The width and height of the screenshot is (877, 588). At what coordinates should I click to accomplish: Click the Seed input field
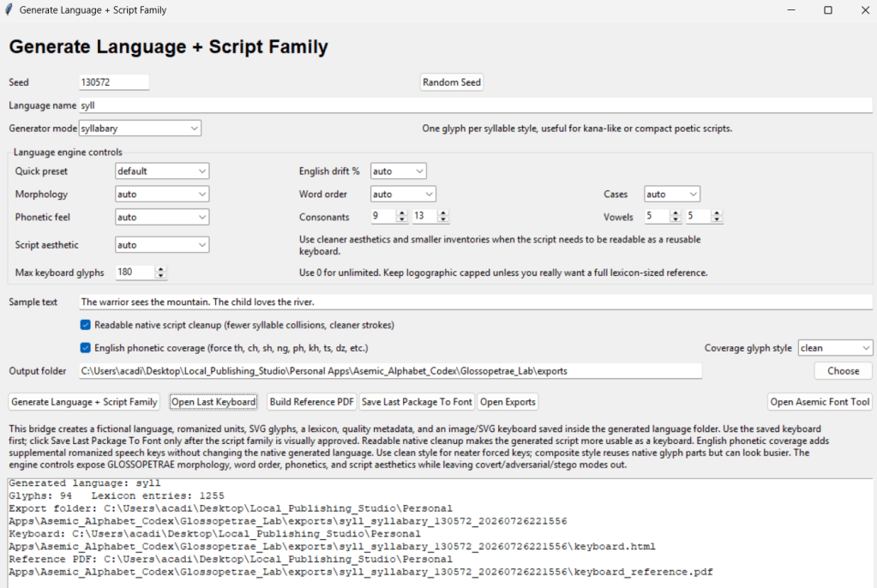(114, 82)
